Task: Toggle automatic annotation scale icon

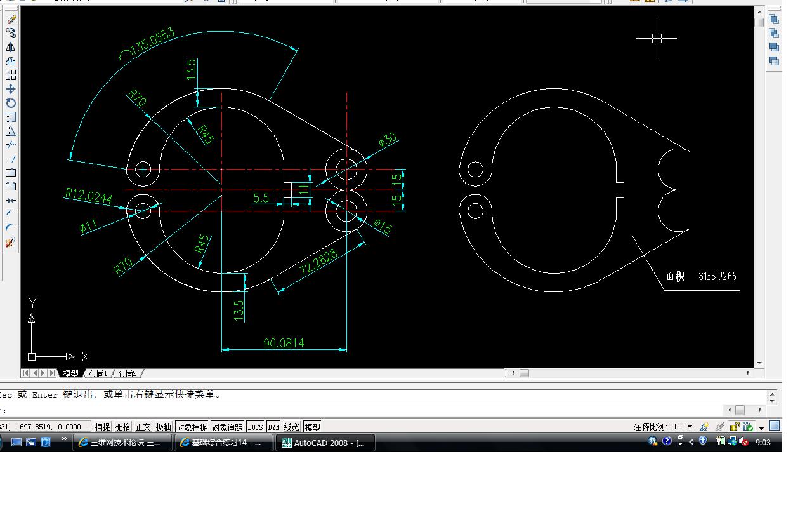Action: point(719,427)
